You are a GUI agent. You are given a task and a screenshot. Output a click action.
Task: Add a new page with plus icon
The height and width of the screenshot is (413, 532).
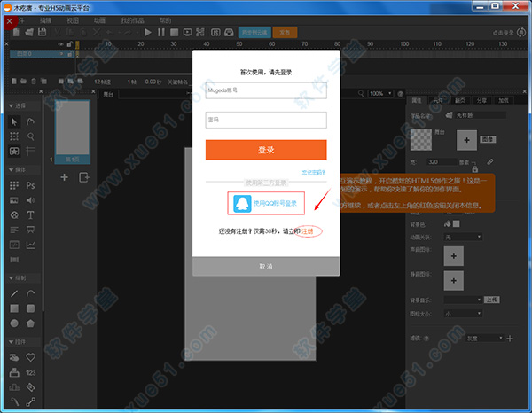point(64,177)
